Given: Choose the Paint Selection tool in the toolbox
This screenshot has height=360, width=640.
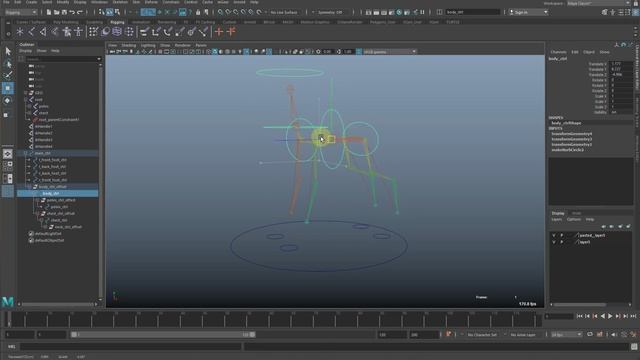Looking at the screenshot, I should (x=8, y=76).
